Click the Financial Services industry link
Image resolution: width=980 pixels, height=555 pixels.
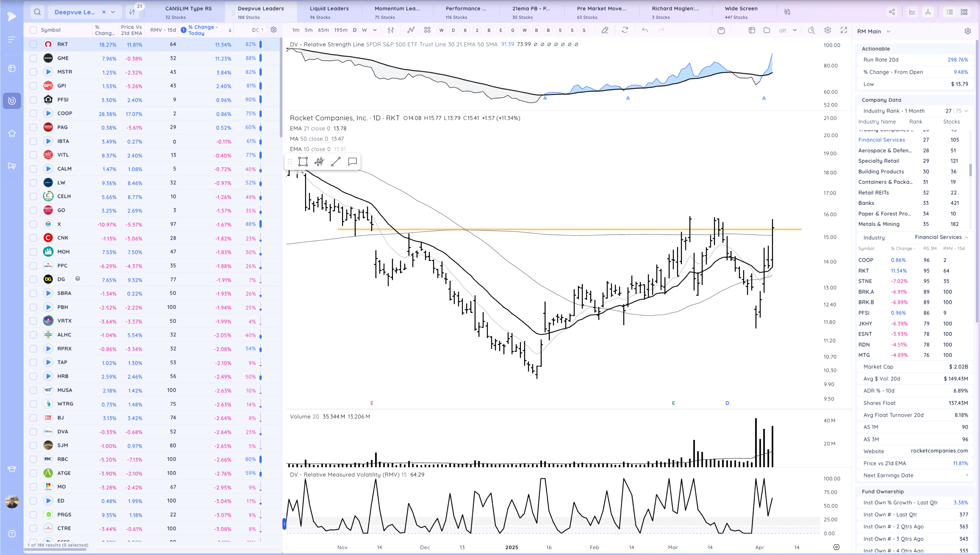tap(881, 140)
